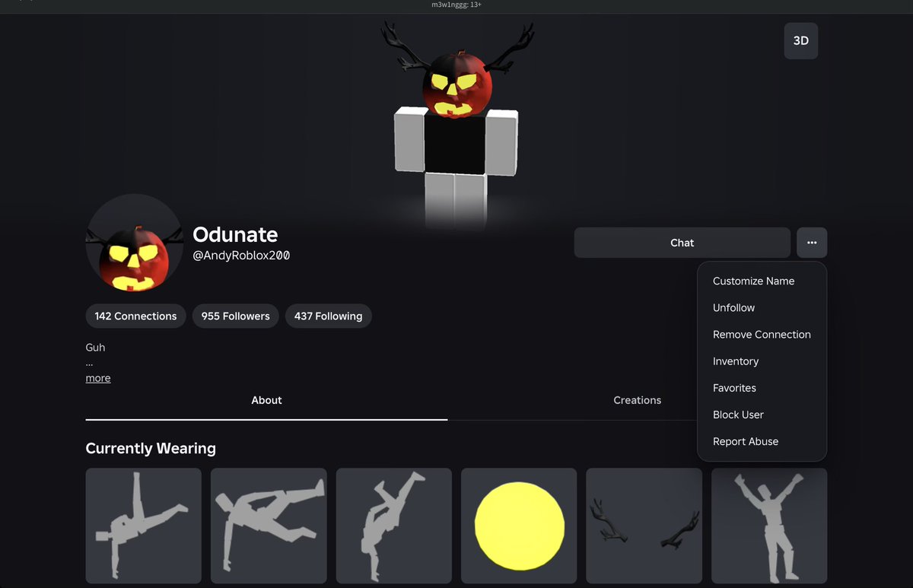This screenshot has width=913, height=588.
Task: Open the three-dot more options menu
Action: point(812,243)
